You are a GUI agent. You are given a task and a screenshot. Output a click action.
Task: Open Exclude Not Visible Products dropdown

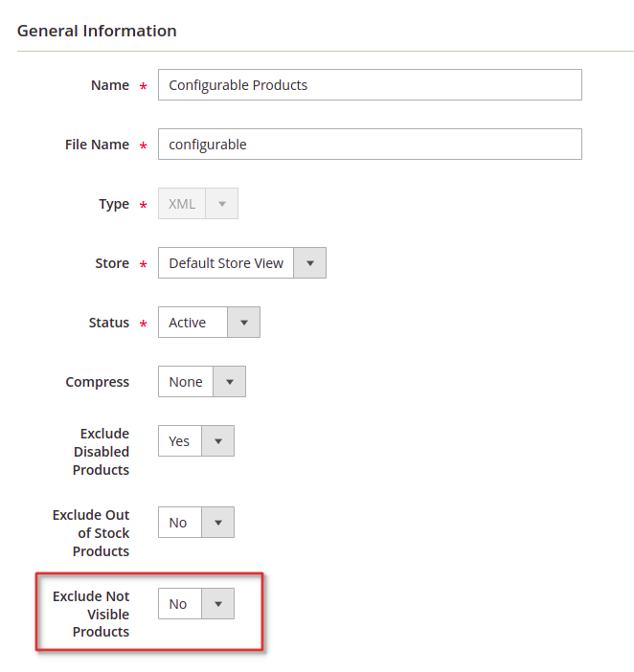pos(196,604)
